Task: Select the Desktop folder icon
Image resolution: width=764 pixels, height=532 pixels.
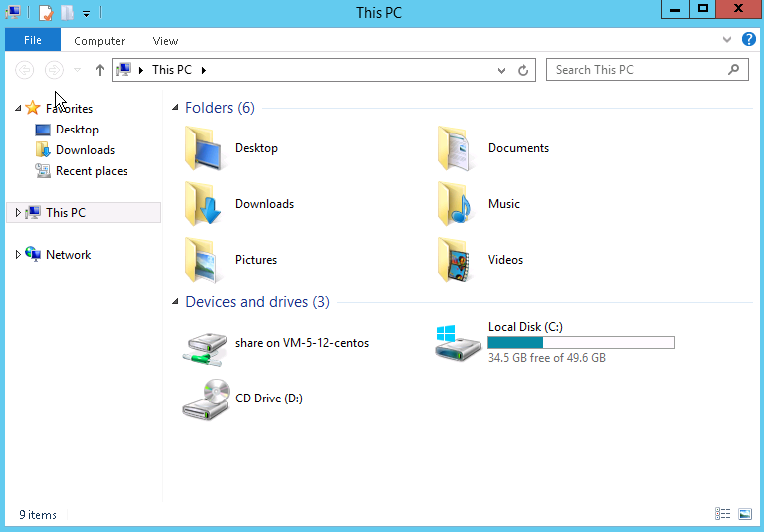Action: 204,148
